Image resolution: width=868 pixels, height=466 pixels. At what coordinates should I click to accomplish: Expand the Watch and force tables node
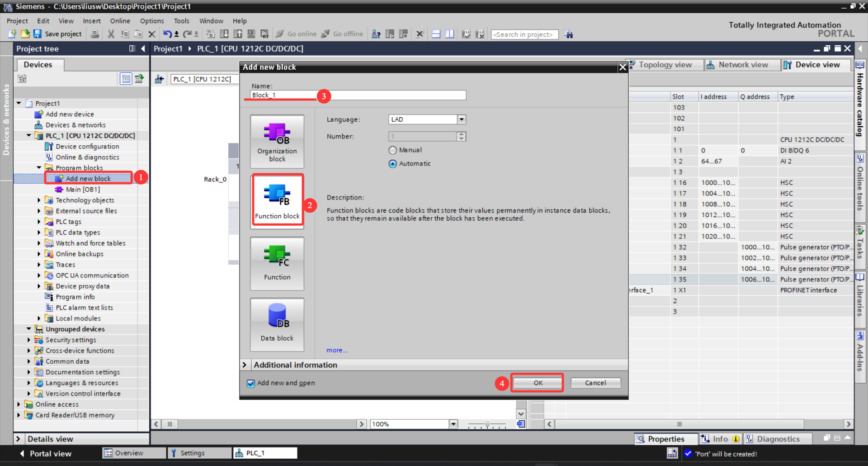click(39, 243)
